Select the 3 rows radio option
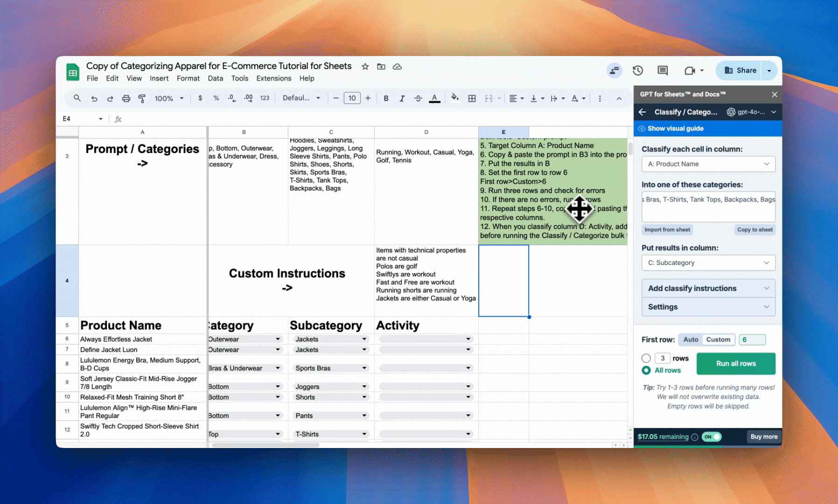This screenshot has height=504, width=838. [646, 358]
